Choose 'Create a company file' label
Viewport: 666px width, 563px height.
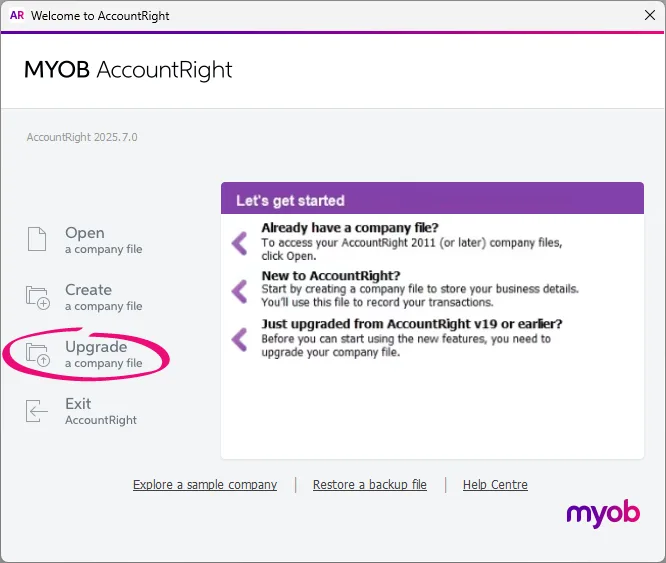[104, 297]
